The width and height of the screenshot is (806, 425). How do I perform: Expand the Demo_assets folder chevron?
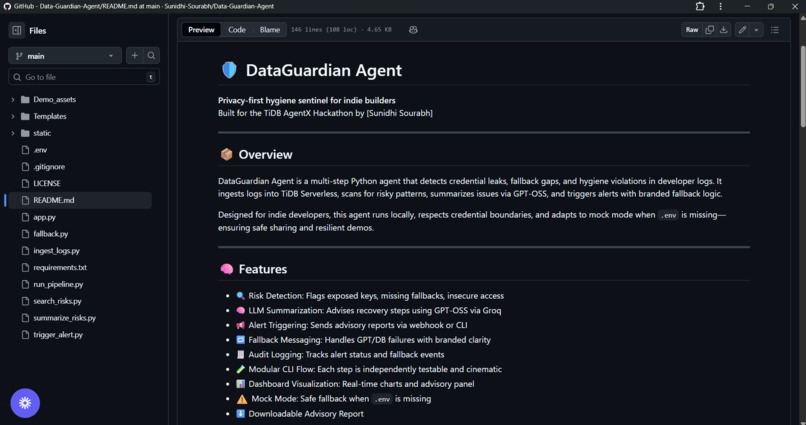13,100
